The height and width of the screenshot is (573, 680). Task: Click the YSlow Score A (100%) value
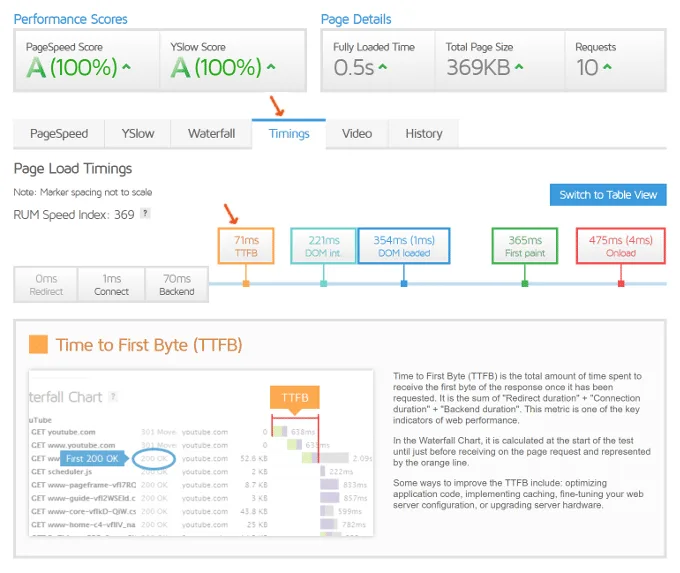coord(216,67)
